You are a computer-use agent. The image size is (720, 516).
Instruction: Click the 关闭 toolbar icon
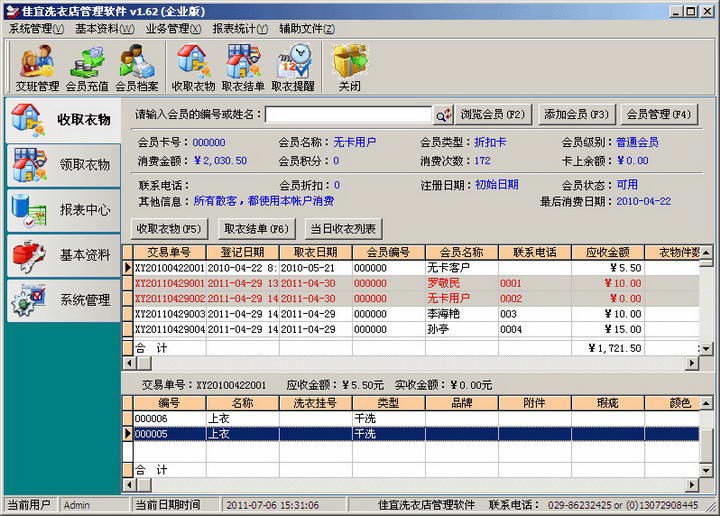(349, 67)
